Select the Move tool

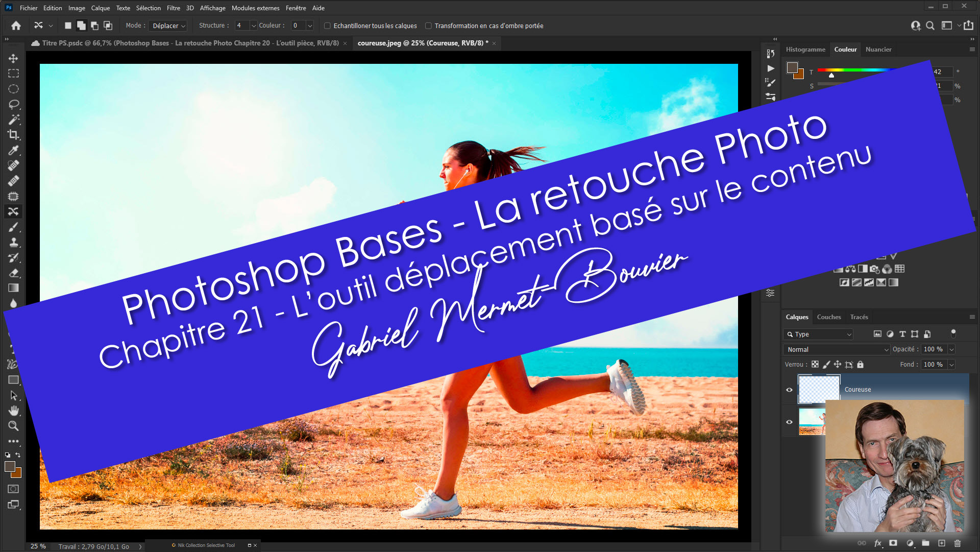13,58
